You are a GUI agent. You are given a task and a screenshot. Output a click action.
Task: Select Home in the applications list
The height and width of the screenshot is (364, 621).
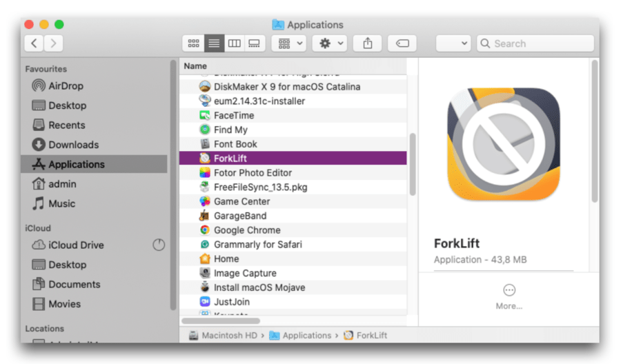[x=293, y=259]
